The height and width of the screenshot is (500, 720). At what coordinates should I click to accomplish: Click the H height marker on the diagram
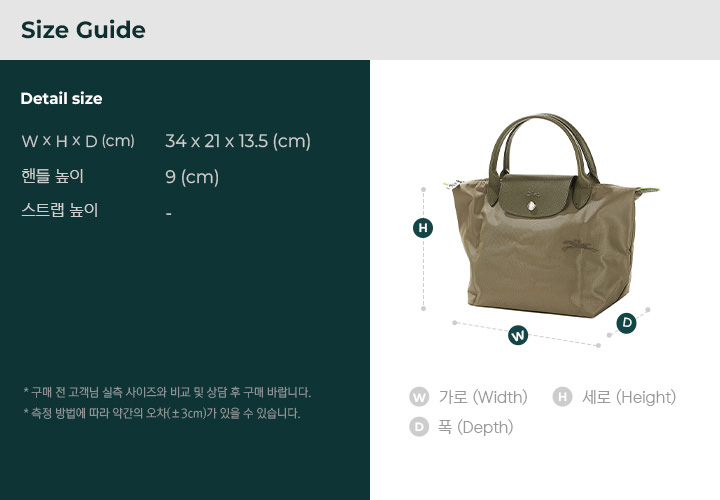423,228
